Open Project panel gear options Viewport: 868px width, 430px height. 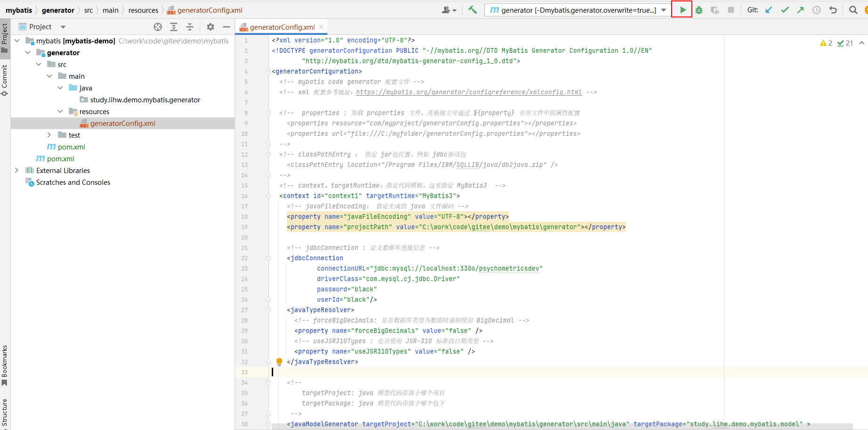211,27
